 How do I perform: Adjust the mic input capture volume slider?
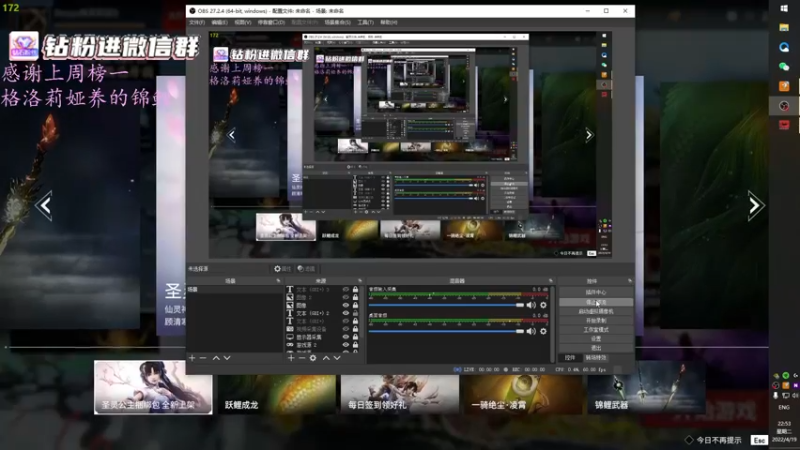point(446,305)
